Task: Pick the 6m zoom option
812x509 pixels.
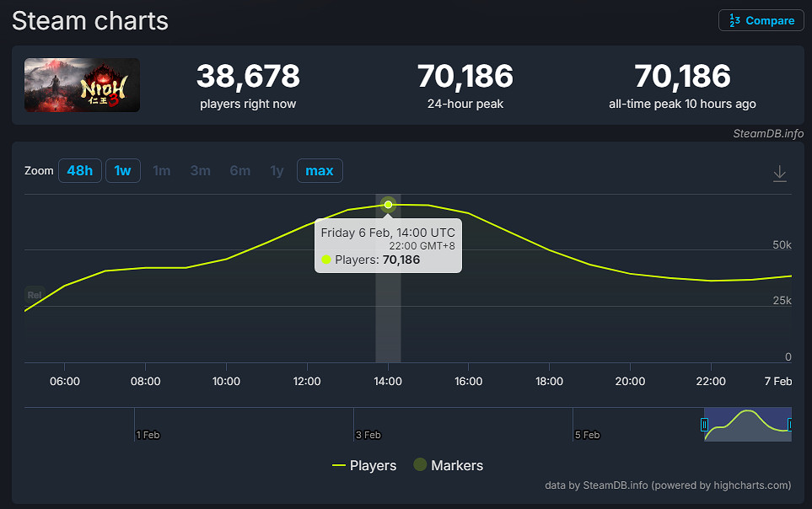Action: point(240,171)
